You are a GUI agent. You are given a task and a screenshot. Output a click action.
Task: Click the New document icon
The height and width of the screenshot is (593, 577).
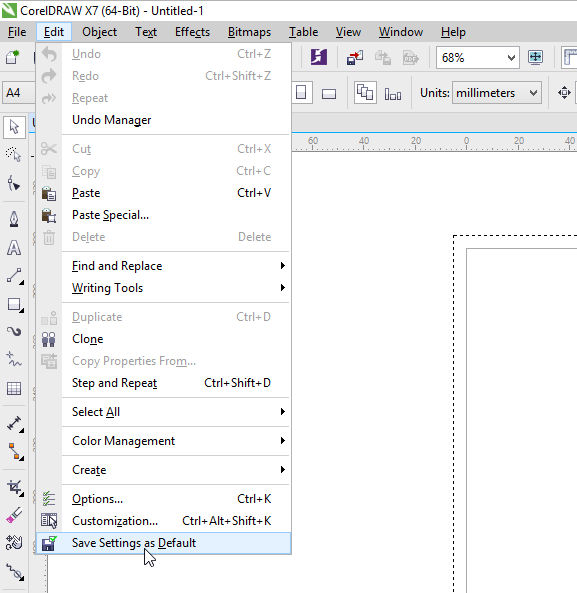click(x=12, y=57)
